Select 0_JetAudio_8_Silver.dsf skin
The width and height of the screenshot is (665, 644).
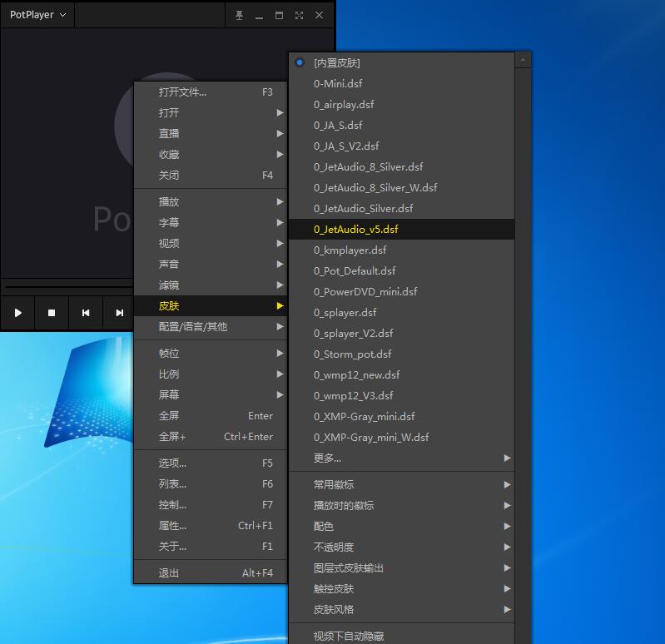click(x=401, y=166)
